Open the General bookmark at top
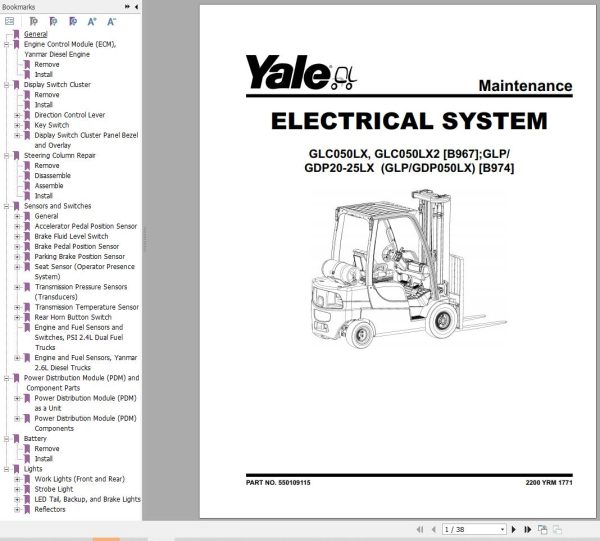Viewport: 600px width, 541px height. tap(36, 34)
